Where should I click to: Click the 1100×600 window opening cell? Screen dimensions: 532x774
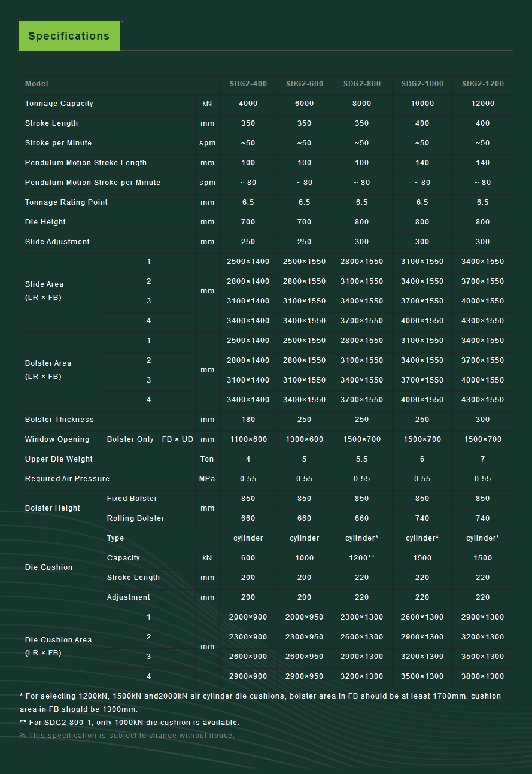pos(248,439)
